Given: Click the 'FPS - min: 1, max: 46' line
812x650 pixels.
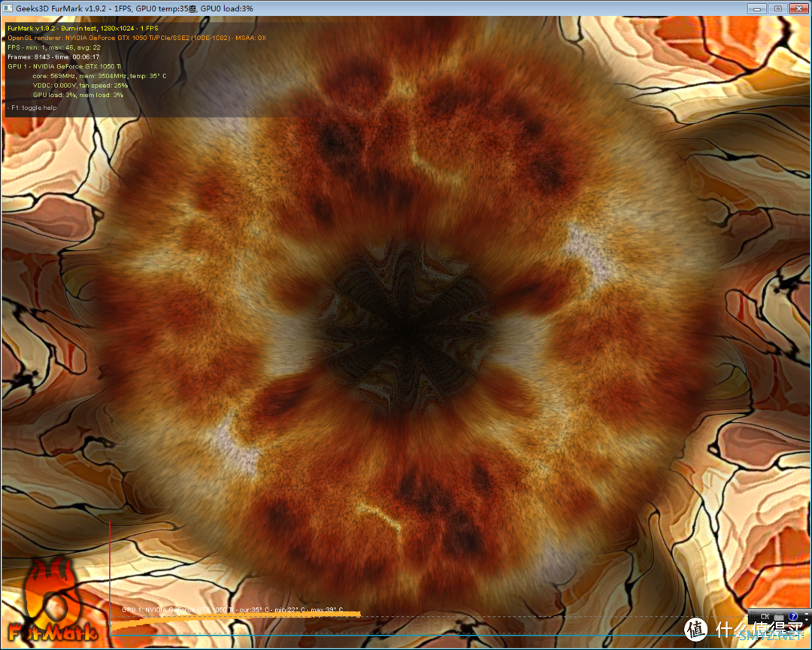Looking at the screenshot, I should (54, 47).
